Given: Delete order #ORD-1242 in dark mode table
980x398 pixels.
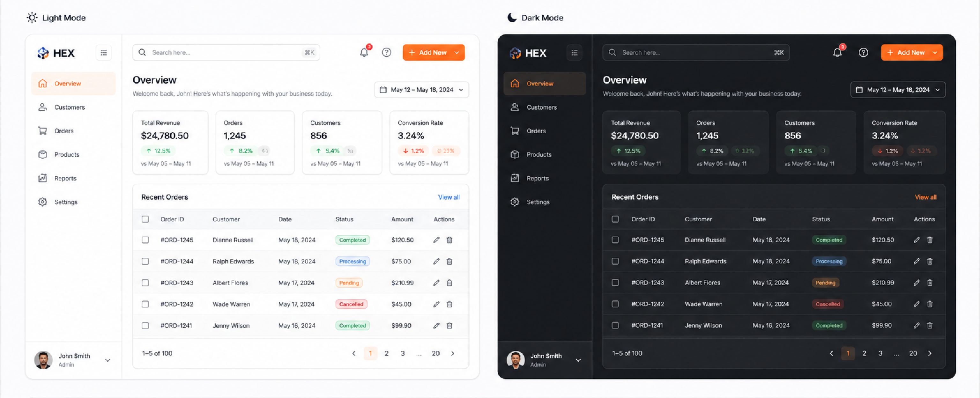Looking at the screenshot, I should (930, 304).
